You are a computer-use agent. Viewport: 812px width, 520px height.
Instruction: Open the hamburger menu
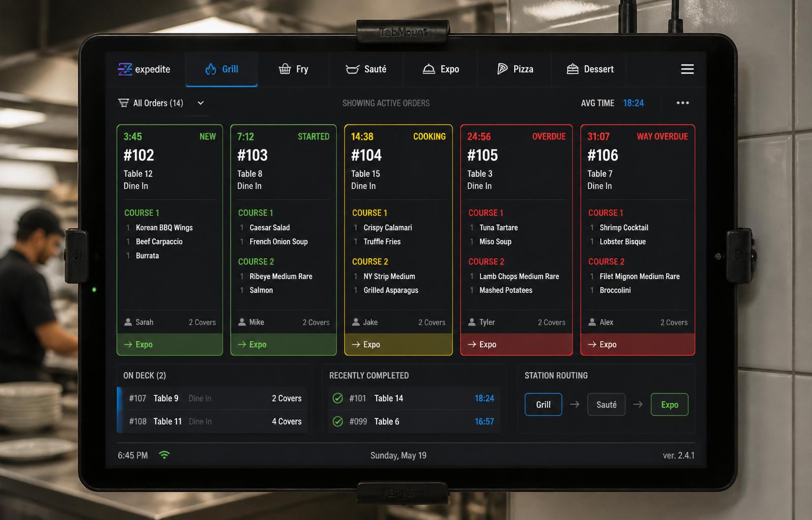click(x=687, y=69)
